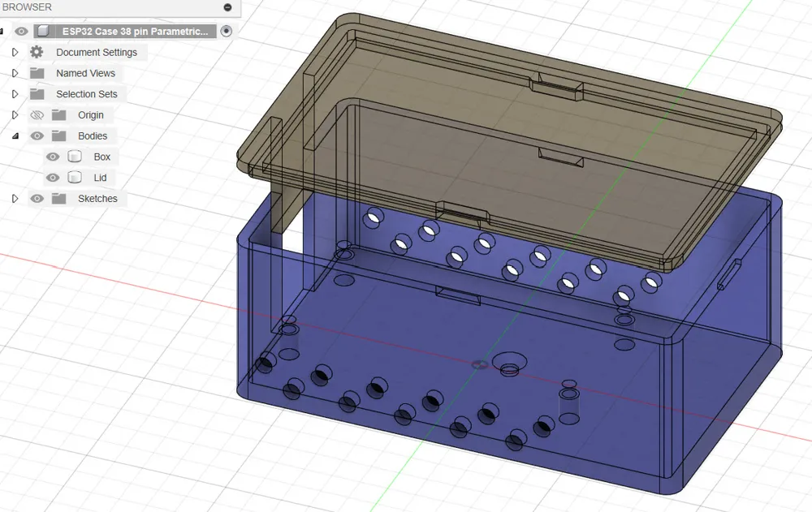Activate the ESP32 Case component radio button
Viewport: 812px width, 512px height.
click(x=226, y=31)
